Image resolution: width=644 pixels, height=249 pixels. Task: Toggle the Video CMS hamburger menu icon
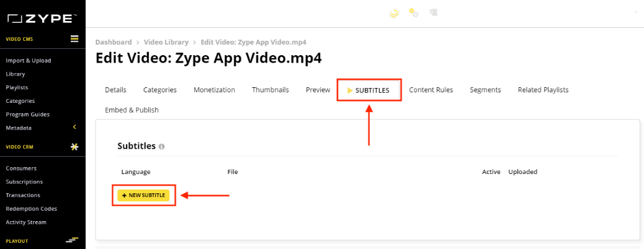[74, 39]
